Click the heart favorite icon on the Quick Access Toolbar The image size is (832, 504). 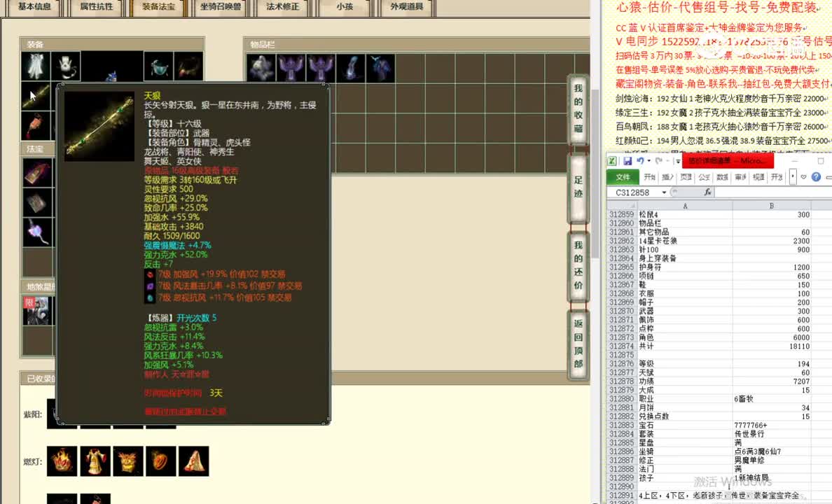(x=804, y=177)
